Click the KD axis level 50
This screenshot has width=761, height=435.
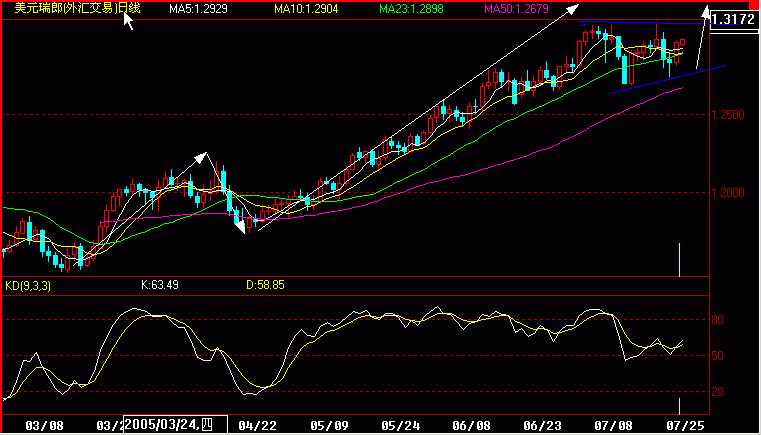719,356
